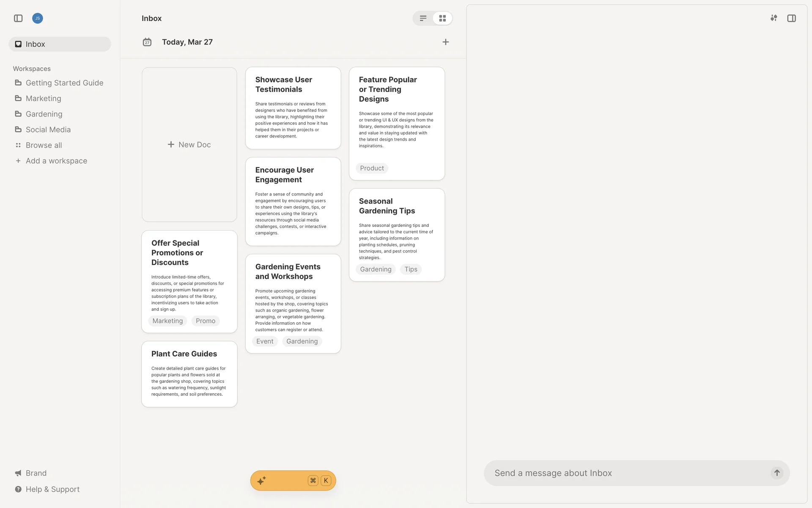Open Getting Started Guide workspace
This screenshot has height=508, width=812.
pos(64,83)
